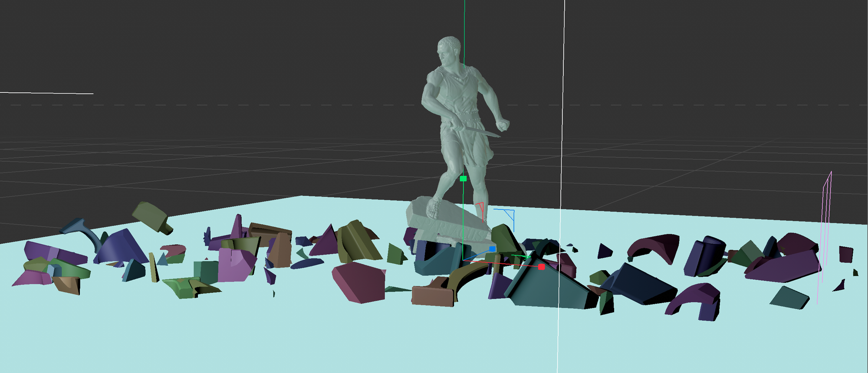Screen dimensions: 868x373
Task: Click the blue Z-axis gizmo handle
Action: (x=492, y=249)
